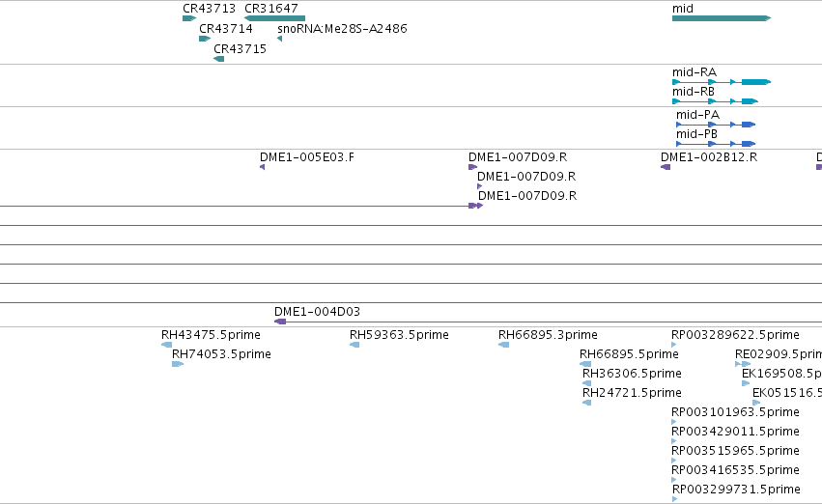The width and height of the screenshot is (822, 504).
Task: Select the RH66895.3prime EST
Action: 504,345
